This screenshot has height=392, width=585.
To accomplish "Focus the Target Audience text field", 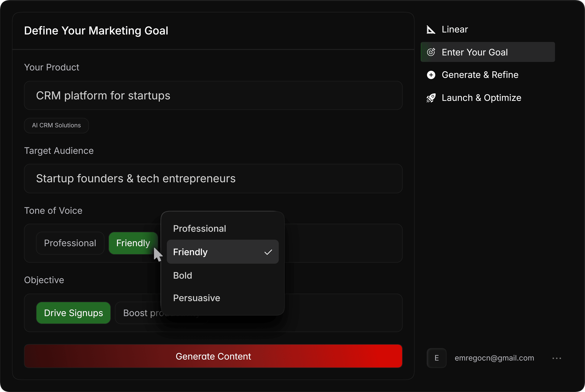I will 213,179.
